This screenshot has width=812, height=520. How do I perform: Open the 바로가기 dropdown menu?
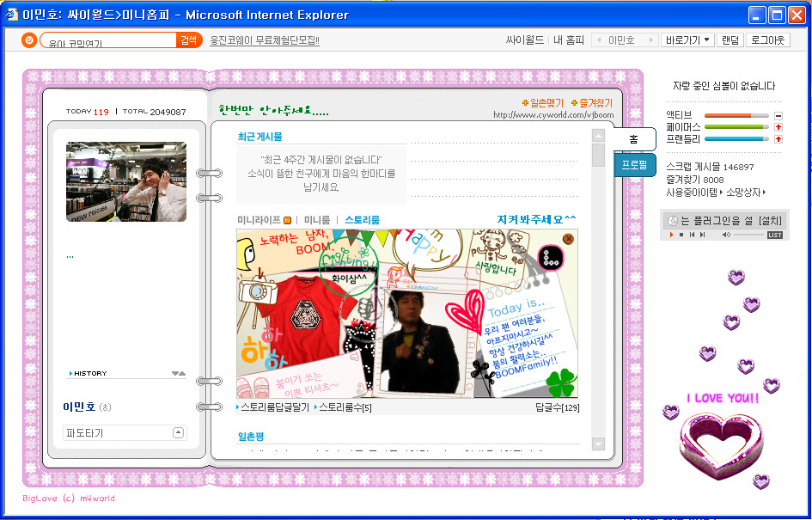coord(688,40)
